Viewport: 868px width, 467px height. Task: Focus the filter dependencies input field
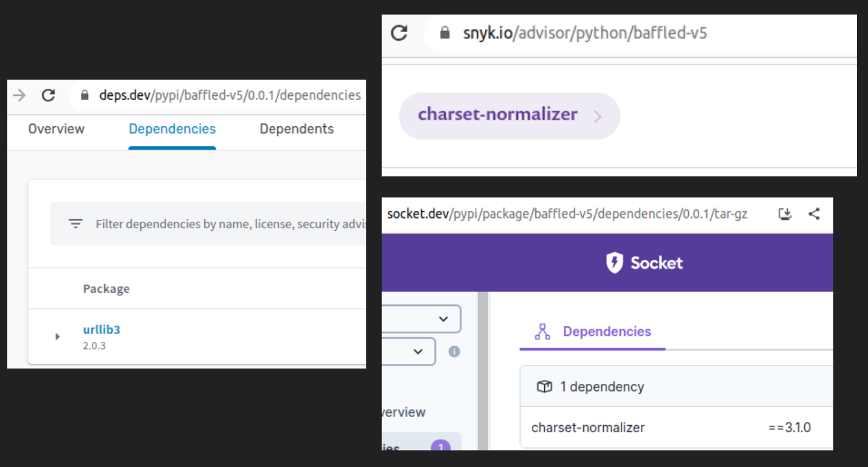[x=208, y=224]
